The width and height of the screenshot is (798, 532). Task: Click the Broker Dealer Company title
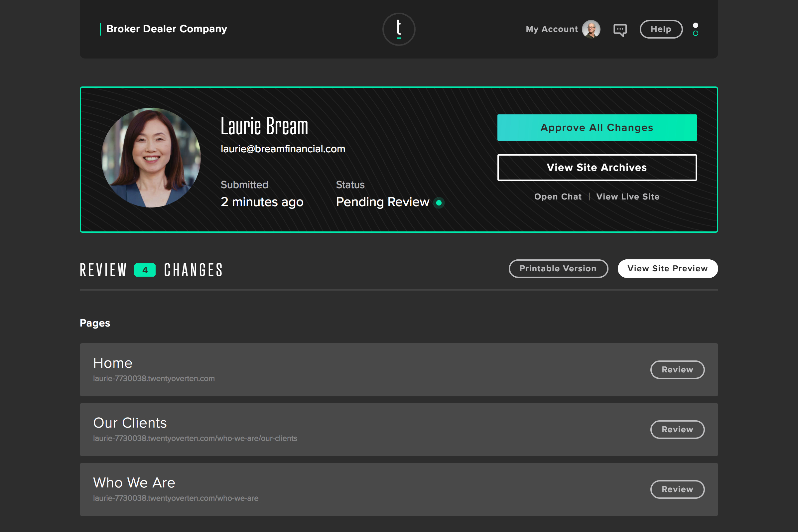tap(166, 29)
